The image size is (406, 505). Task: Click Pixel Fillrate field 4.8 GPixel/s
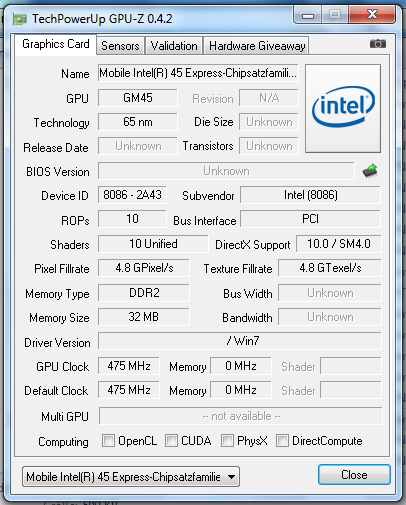click(144, 268)
